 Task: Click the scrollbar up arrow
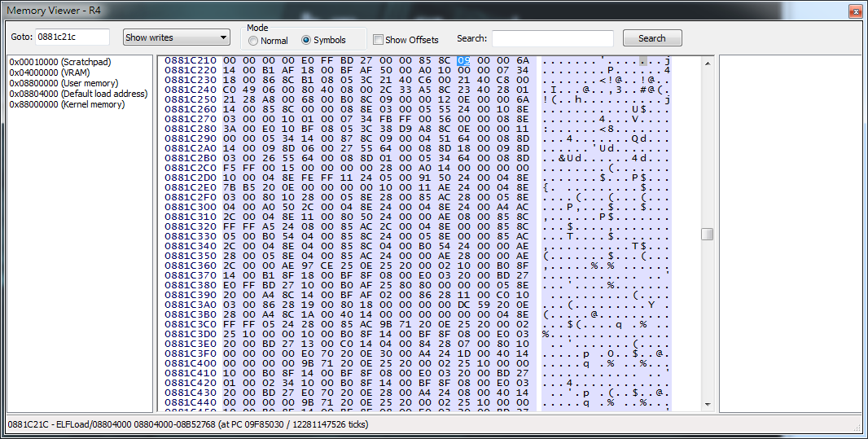tap(708, 64)
